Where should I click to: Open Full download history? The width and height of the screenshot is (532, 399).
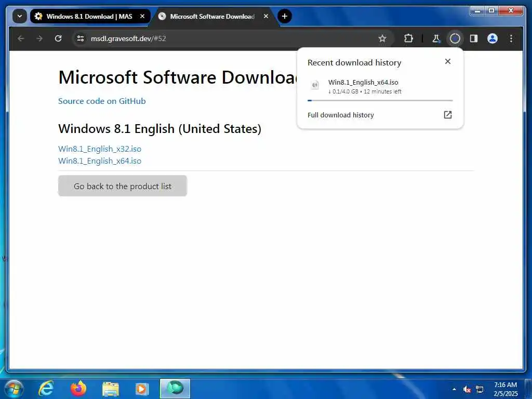(380, 115)
